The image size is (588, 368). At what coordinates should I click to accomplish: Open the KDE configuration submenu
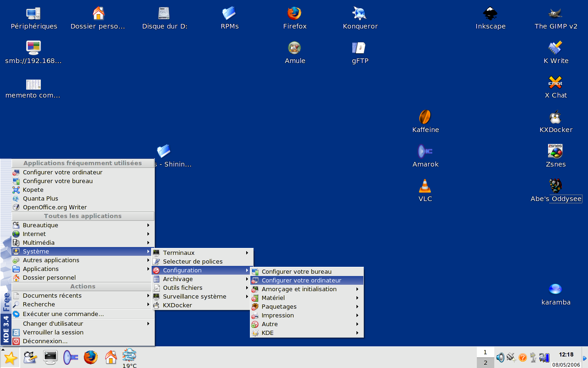(x=307, y=333)
